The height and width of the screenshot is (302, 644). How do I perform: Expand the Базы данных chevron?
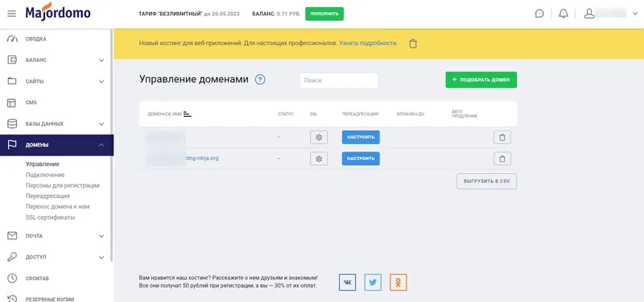101,124
